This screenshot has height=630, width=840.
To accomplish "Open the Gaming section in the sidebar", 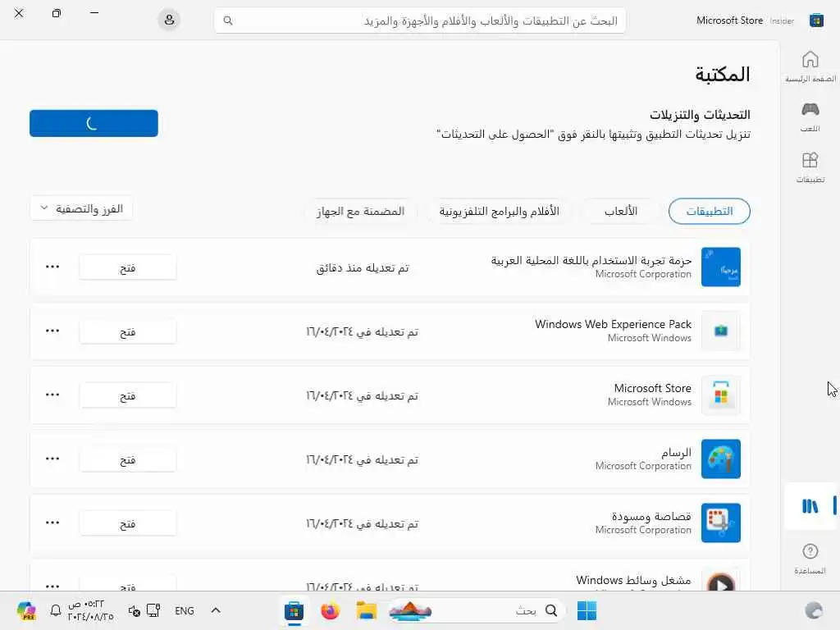I will coord(810,116).
